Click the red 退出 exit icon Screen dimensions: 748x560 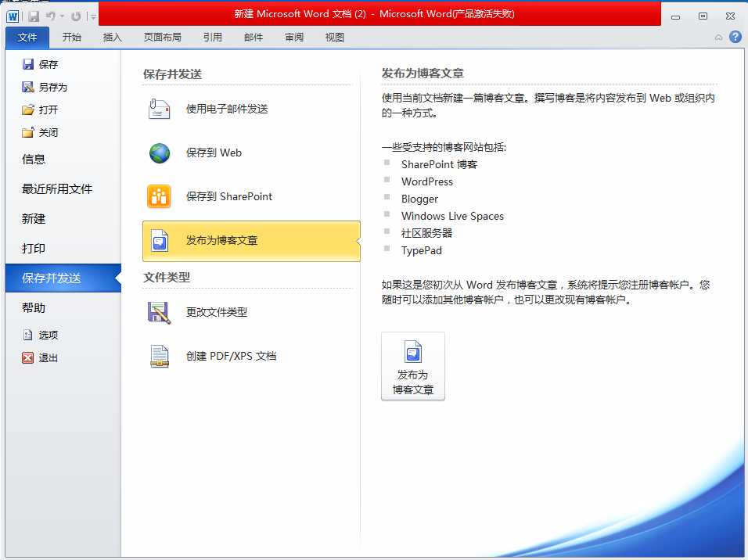[x=28, y=357]
